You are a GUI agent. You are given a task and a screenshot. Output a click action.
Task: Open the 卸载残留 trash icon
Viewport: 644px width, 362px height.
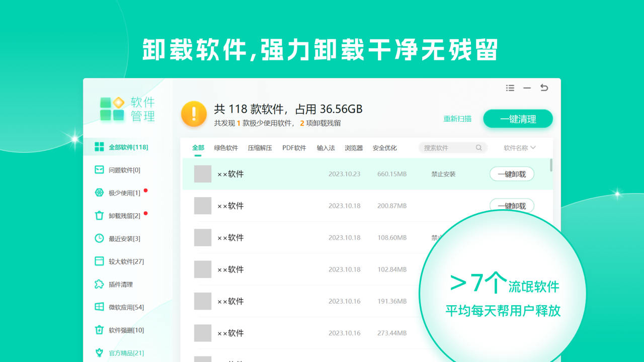(99, 216)
